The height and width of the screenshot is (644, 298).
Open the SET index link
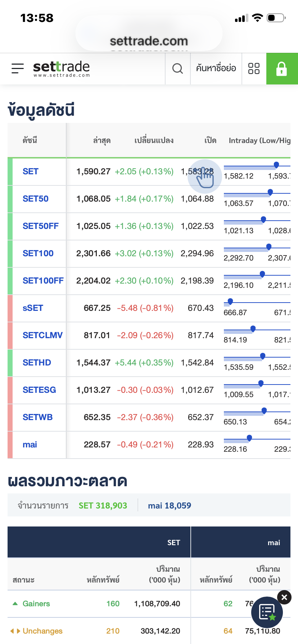coord(30,171)
